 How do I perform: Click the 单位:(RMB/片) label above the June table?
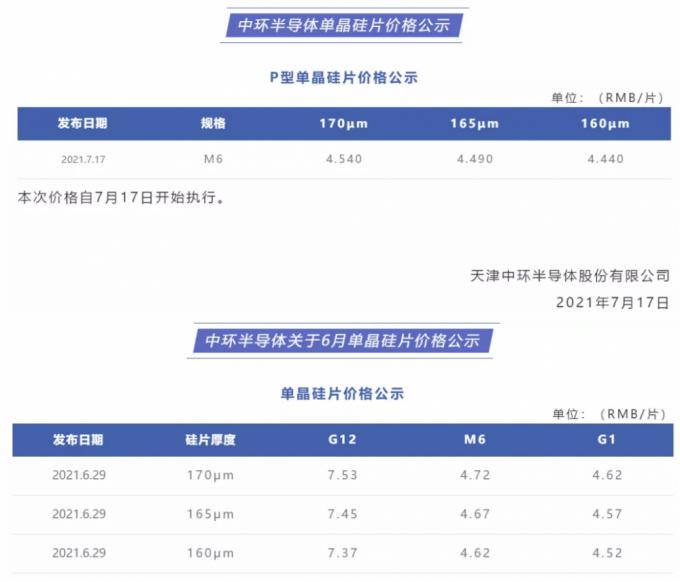pyautogui.click(x=609, y=414)
